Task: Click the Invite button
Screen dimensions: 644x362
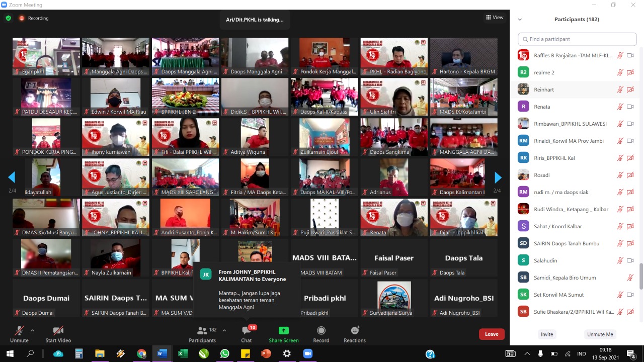Action: pos(547,334)
